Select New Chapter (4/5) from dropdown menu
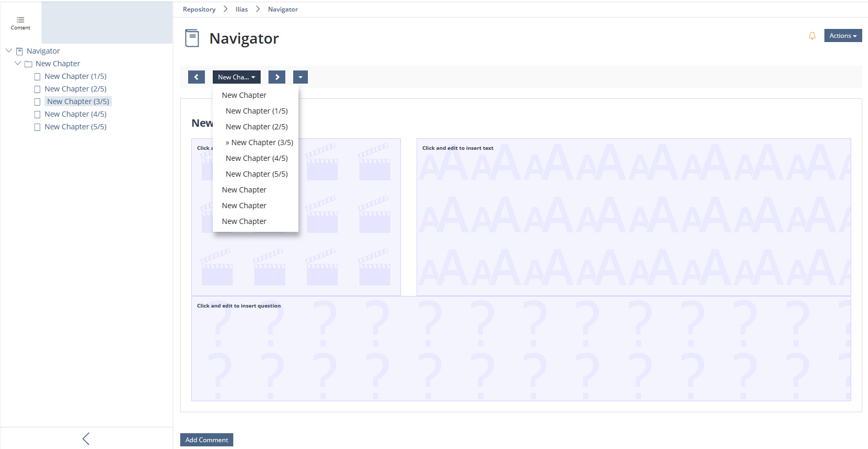The image size is (868, 449). click(x=256, y=158)
